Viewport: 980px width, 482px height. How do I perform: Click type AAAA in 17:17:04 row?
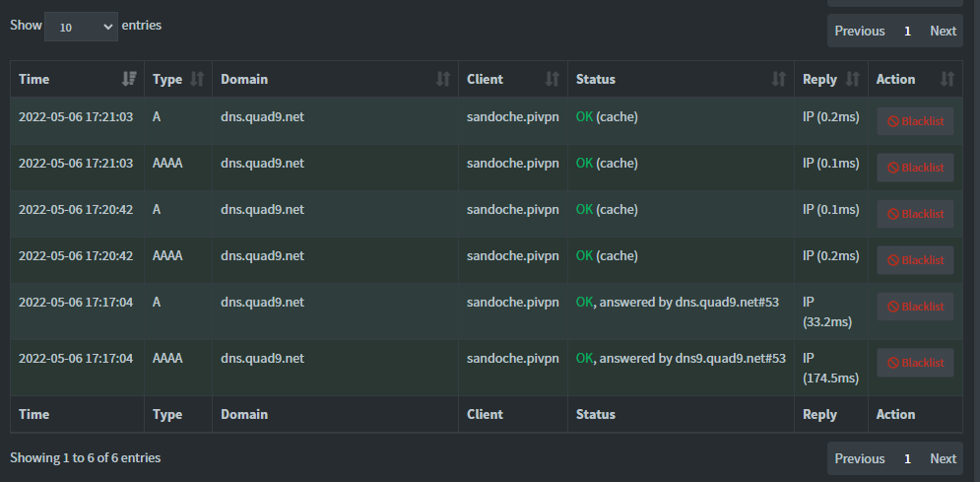click(x=167, y=358)
